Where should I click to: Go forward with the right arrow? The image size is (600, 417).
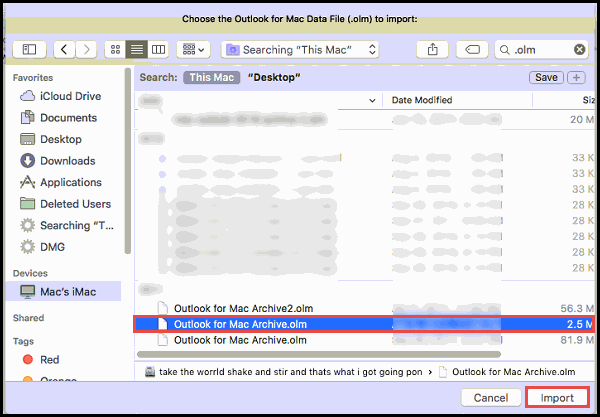click(86, 50)
